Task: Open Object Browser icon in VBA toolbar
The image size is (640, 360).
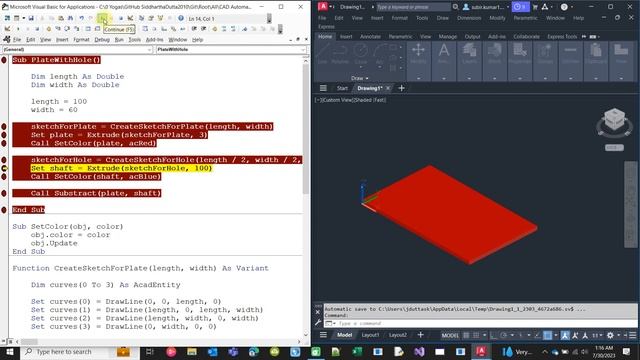Action: [160, 18]
